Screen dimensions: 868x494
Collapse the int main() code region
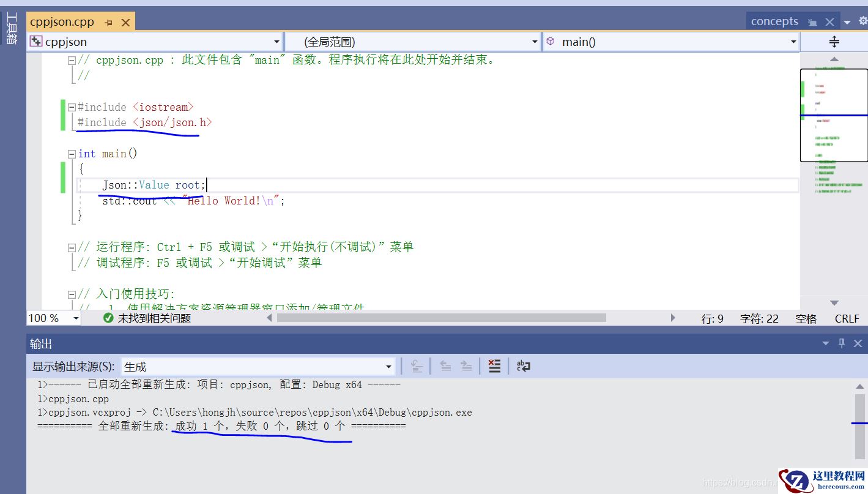point(71,153)
